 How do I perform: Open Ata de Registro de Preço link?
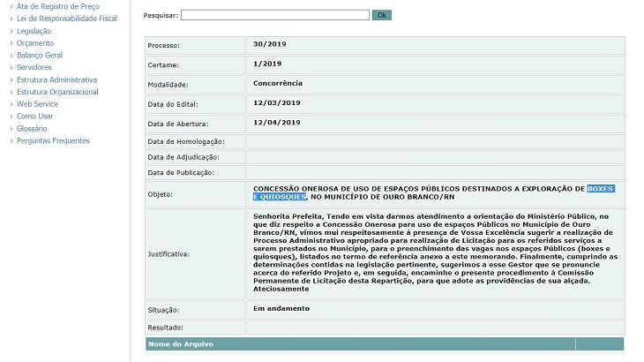click(x=58, y=6)
